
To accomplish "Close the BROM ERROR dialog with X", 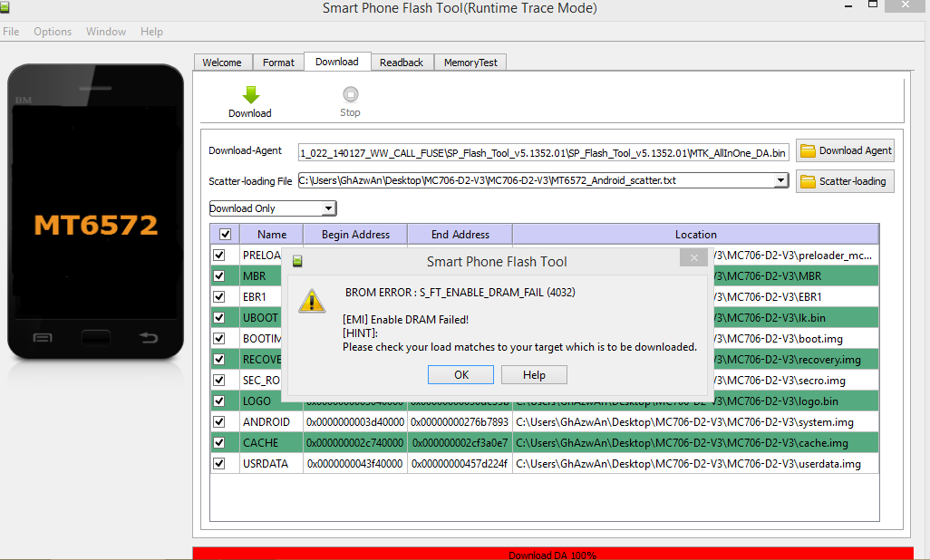I will [x=694, y=257].
